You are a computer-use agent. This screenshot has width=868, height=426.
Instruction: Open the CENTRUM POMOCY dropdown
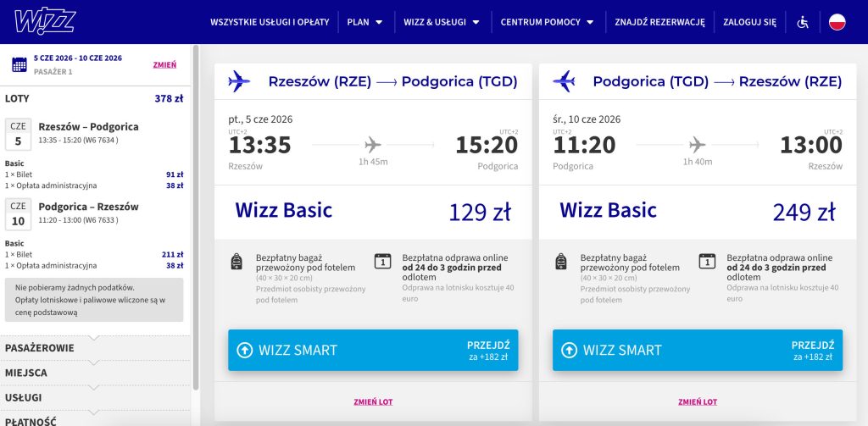tap(546, 22)
